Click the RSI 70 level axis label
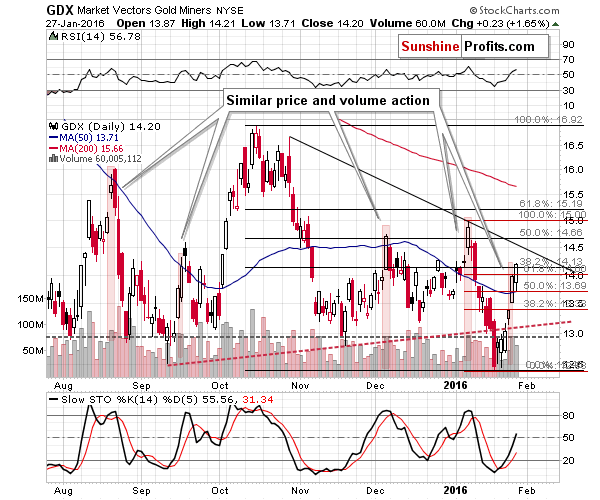Viewport: 600px width, 500px height. point(569,60)
